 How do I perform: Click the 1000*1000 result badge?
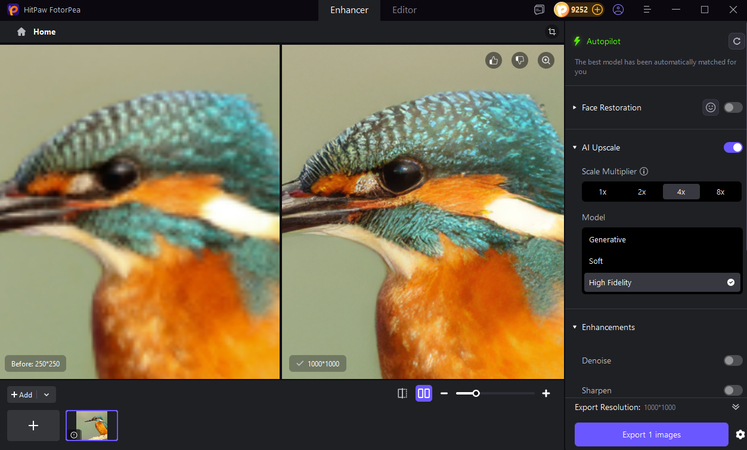pos(318,364)
